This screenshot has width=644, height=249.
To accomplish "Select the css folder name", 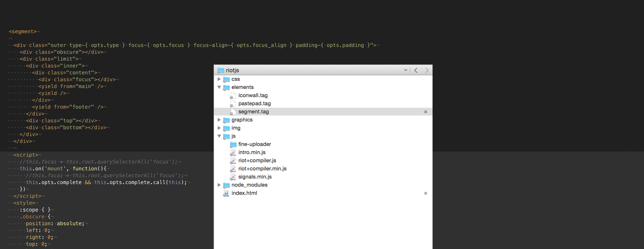I will coord(235,79).
